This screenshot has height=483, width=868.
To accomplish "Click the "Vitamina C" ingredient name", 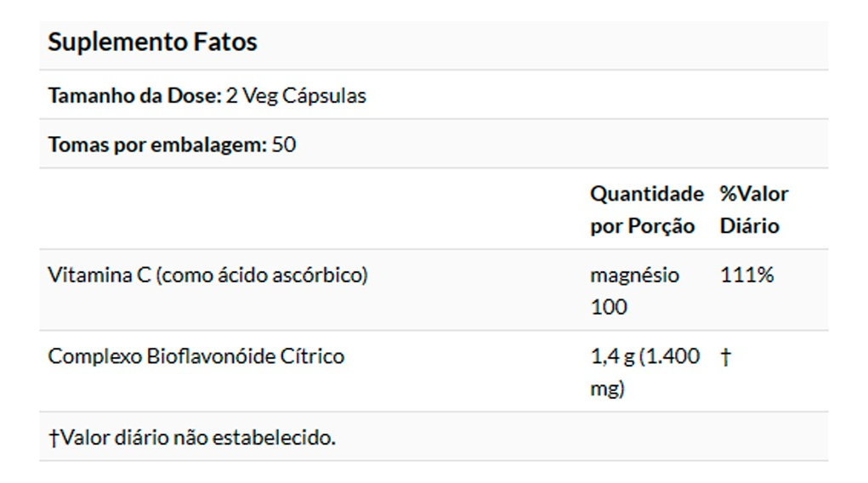I will [x=99, y=276].
